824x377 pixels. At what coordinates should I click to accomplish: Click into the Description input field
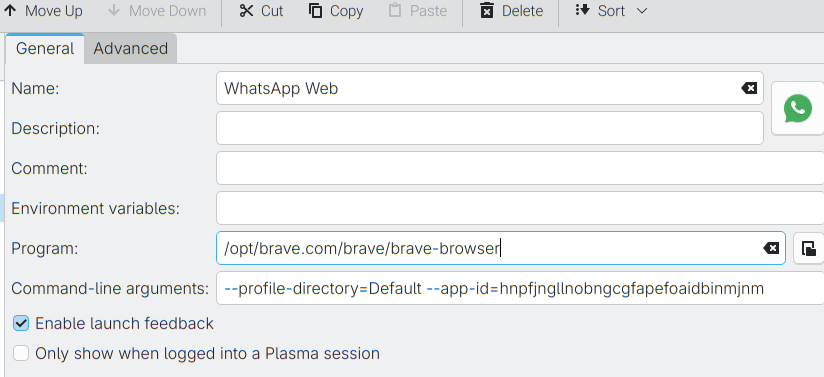(x=490, y=128)
